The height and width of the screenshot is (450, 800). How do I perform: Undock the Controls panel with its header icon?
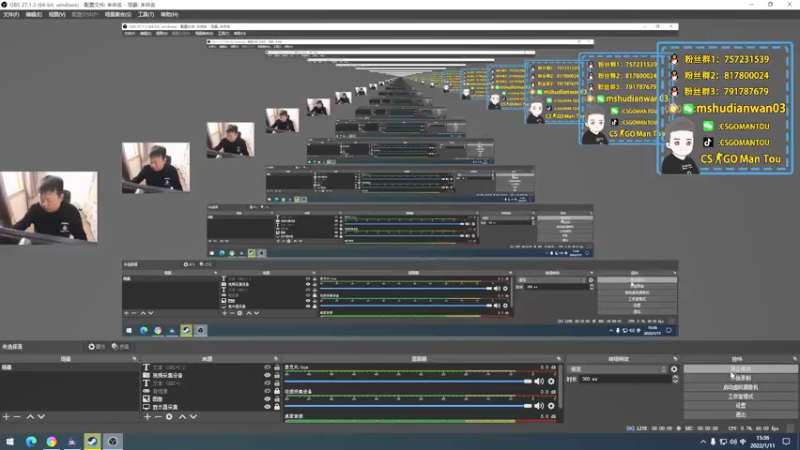point(794,359)
